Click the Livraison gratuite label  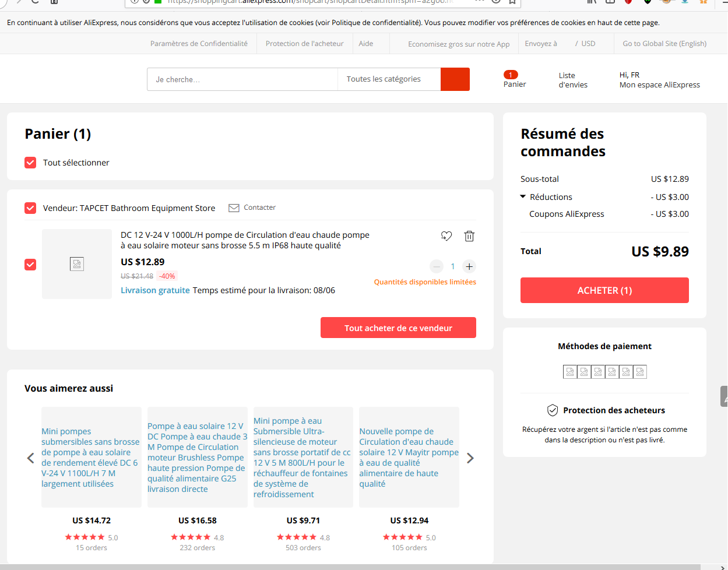coord(155,290)
